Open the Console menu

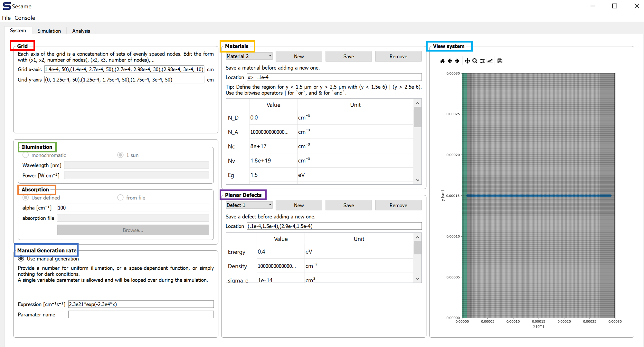pyautogui.click(x=25, y=18)
